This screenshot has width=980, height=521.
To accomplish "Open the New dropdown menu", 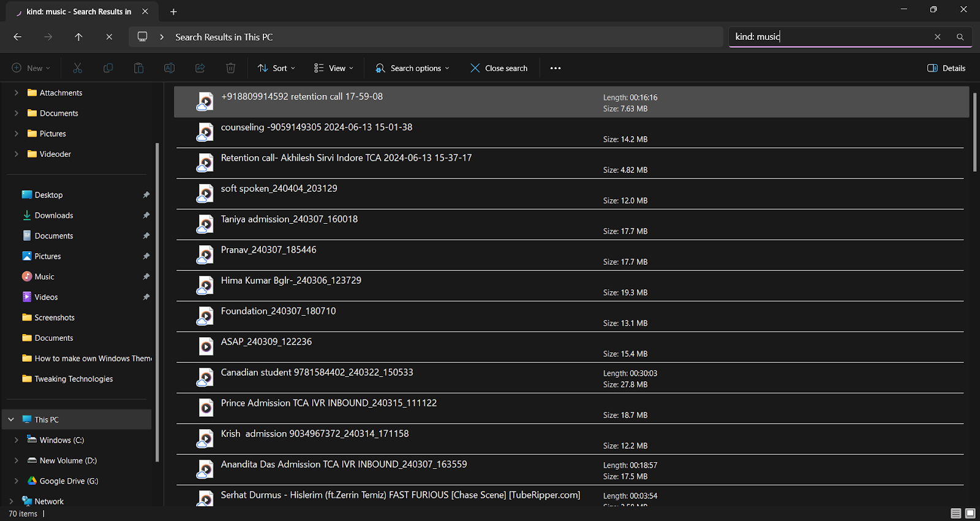I will point(31,68).
